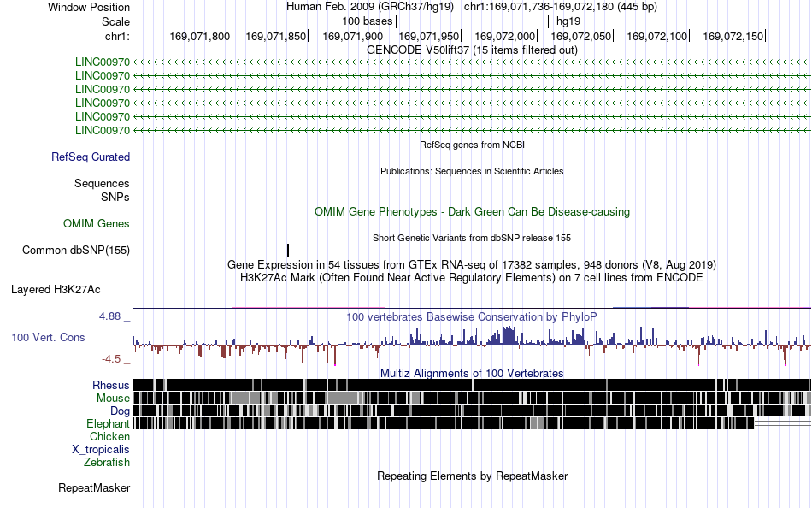Open H3K27Ac Mark track title
Viewport: 812px width, 508px height.
pos(472,277)
